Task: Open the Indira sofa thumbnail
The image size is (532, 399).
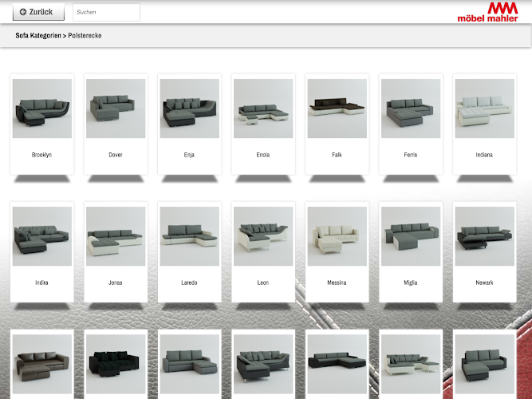Action: click(42, 236)
